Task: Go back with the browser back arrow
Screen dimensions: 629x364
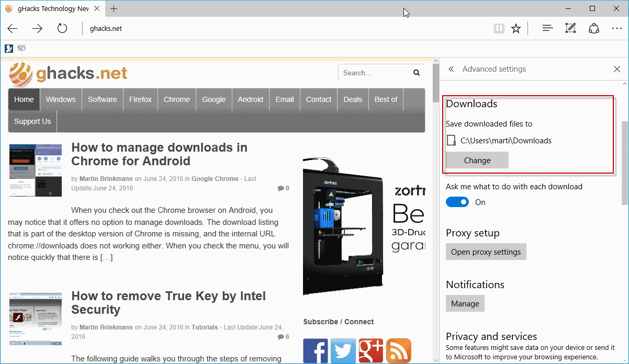Action: point(13,29)
